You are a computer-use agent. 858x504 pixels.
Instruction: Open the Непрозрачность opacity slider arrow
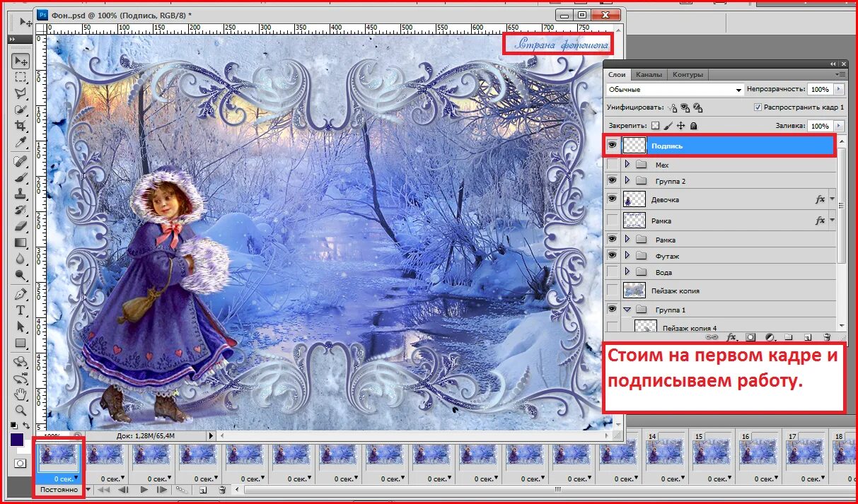(839, 90)
